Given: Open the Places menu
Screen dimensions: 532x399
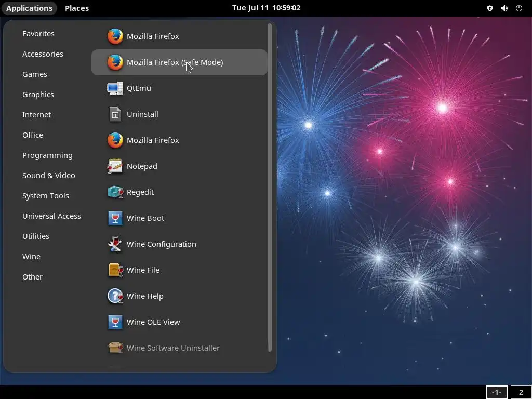Looking at the screenshot, I should pyautogui.click(x=77, y=8).
